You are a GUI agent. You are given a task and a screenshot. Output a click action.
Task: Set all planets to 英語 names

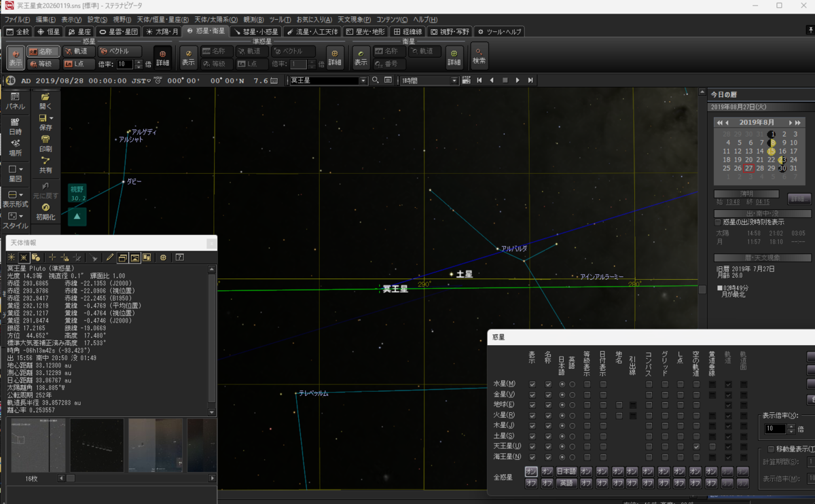pyautogui.click(x=566, y=483)
